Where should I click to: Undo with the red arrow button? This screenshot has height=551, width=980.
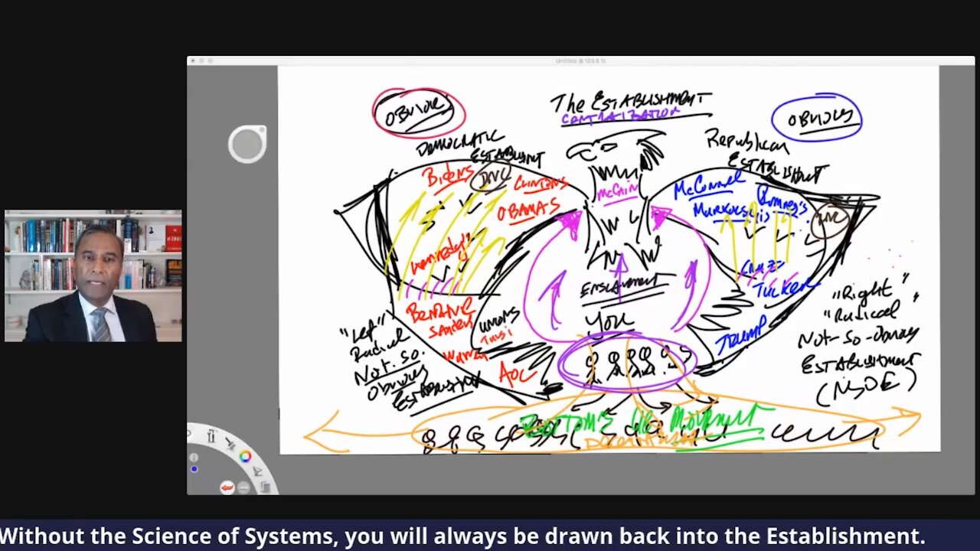click(227, 487)
